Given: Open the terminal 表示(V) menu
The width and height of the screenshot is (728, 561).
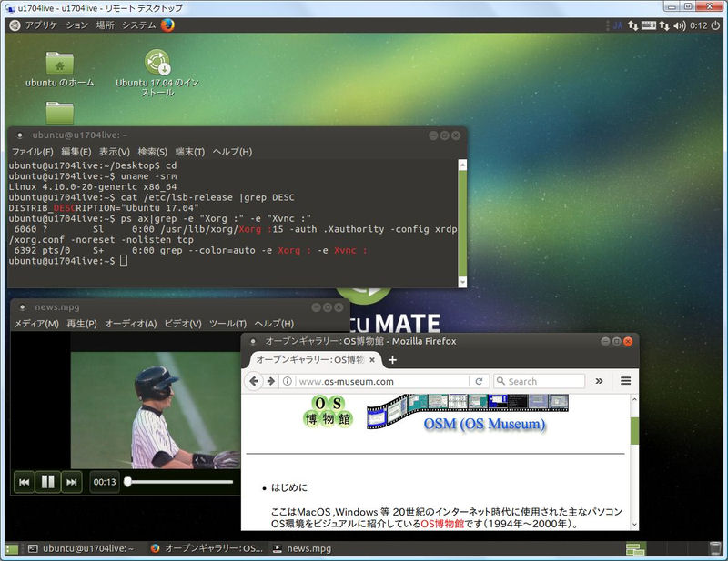Looking at the screenshot, I should (x=115, y=152).
